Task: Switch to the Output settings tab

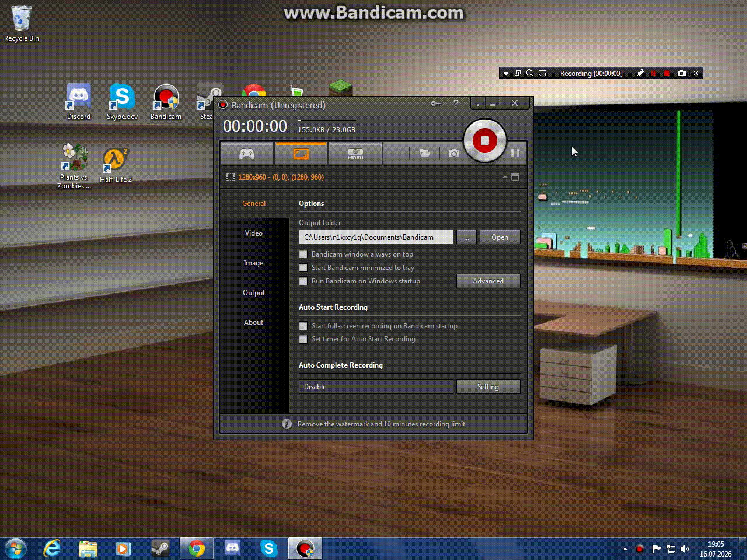Action: [254, 293]
